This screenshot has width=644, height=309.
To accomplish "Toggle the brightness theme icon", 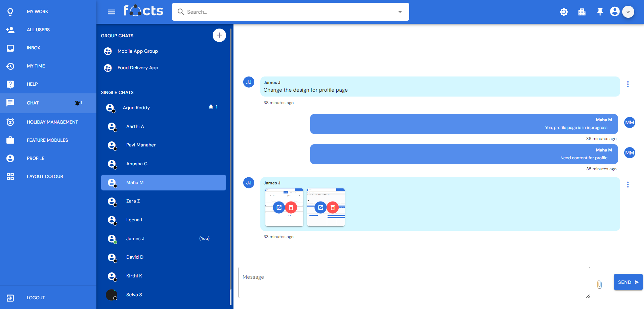I will (x=564, y=12).
